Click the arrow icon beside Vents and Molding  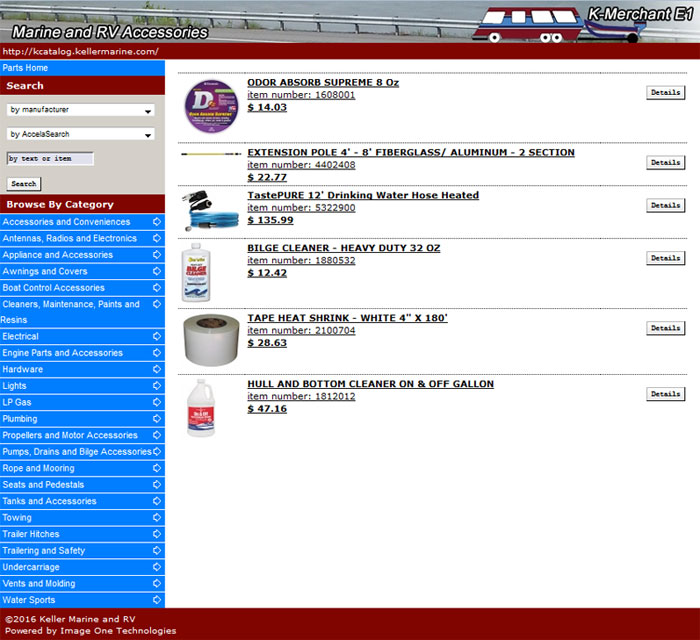pyautogui.click(x=157, y=583)
